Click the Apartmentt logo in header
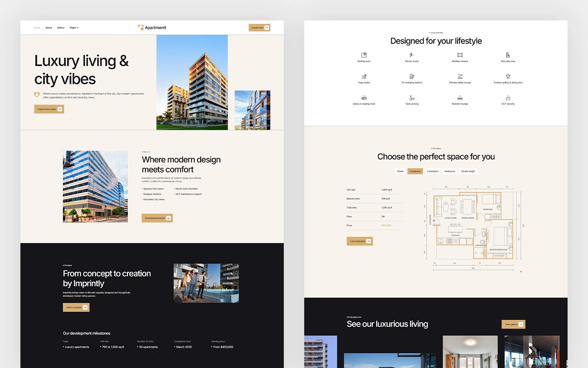This screenshot has width=588, height=368. 152,28
